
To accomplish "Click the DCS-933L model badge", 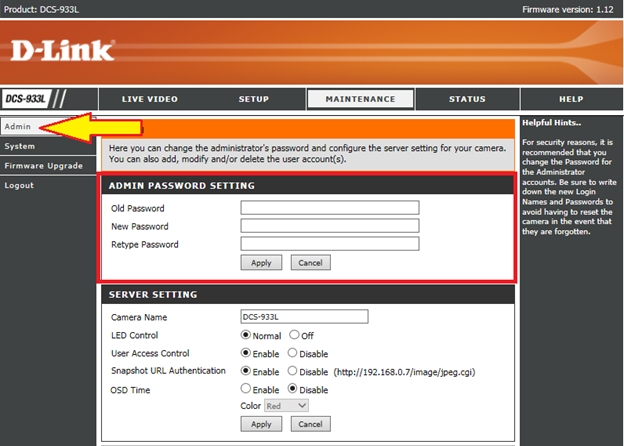I will tap(28, 99).
